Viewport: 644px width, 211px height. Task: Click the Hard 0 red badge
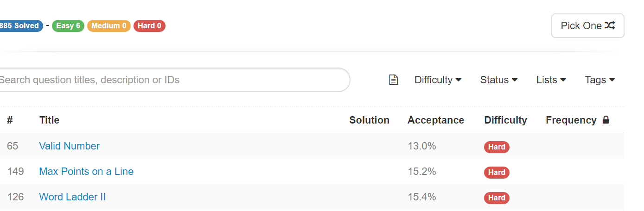pyautogui.click(x=149, y=26)
